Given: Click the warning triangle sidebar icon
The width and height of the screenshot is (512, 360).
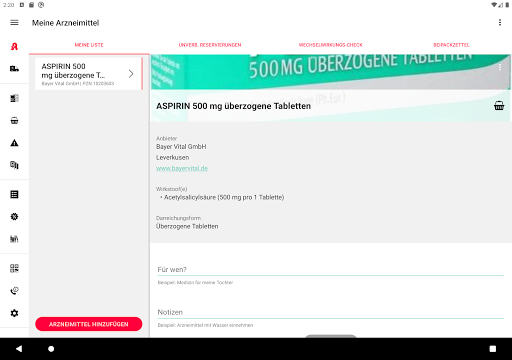Looking at the screenshot, I should click(14, 143).
